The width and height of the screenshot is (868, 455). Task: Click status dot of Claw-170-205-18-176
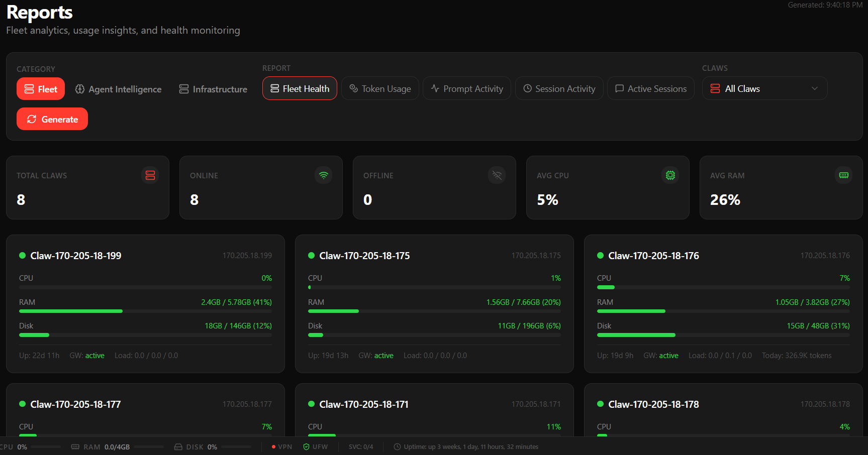(x=600, y=256)
